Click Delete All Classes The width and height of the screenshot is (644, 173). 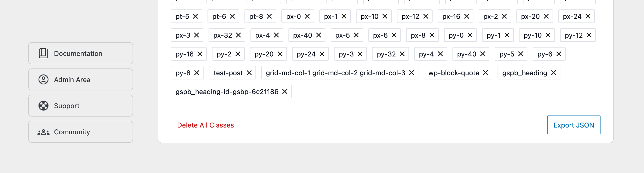[205, 125]
